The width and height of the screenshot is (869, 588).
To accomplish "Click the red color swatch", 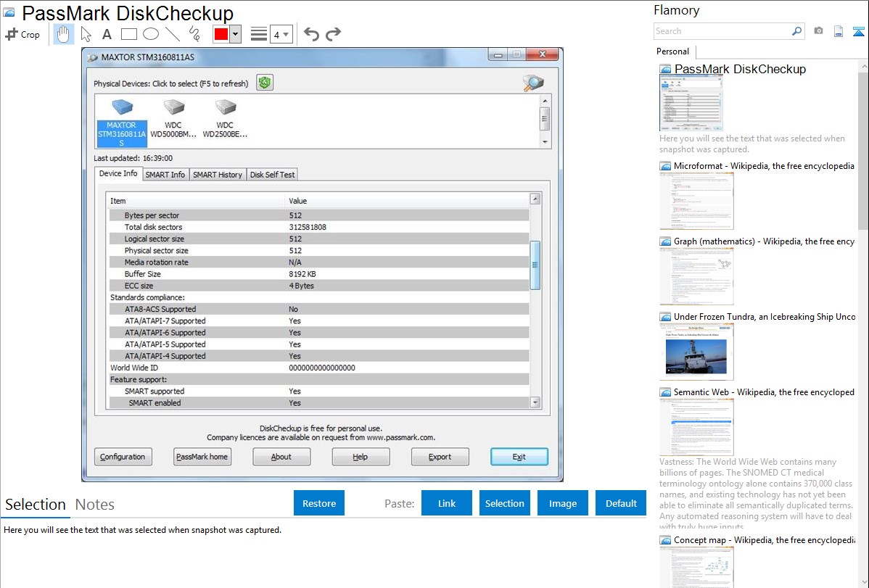I will point(221,34).
